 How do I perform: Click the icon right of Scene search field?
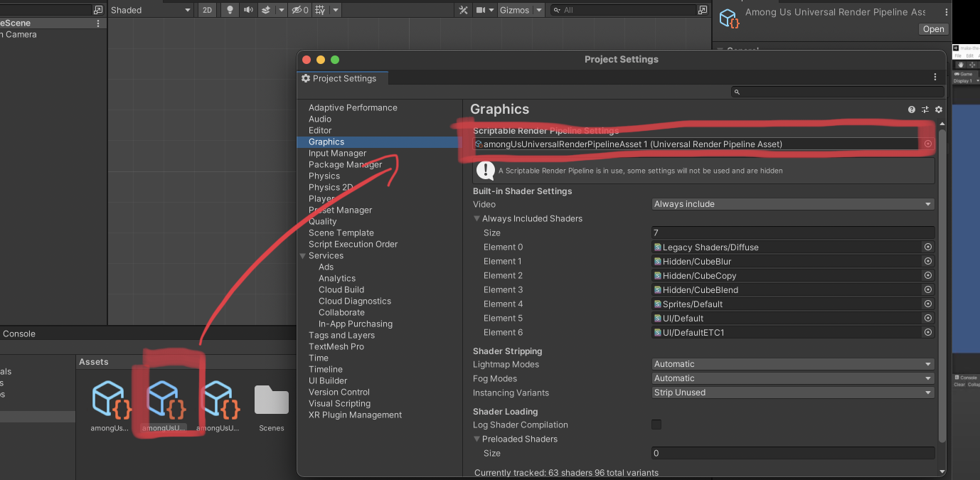703,10
